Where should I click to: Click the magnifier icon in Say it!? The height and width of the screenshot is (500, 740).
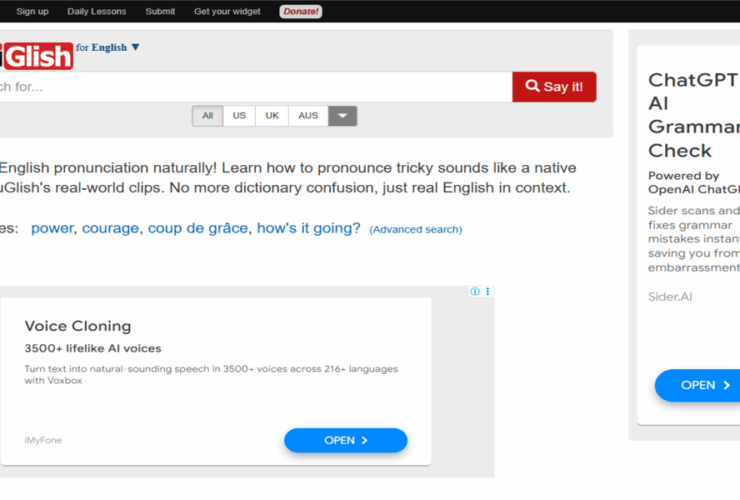coord(532,86)
